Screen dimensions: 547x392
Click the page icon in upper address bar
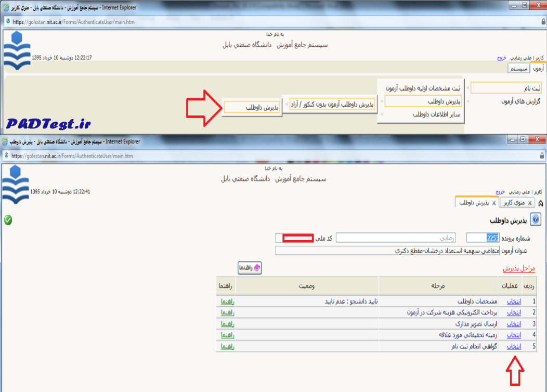pyautogui.click(x=8, y=21)
